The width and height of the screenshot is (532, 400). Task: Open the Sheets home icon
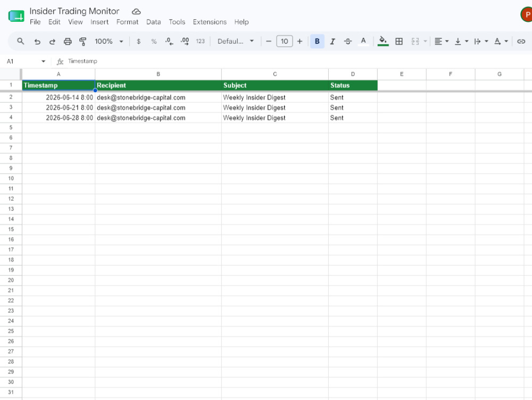16,16
